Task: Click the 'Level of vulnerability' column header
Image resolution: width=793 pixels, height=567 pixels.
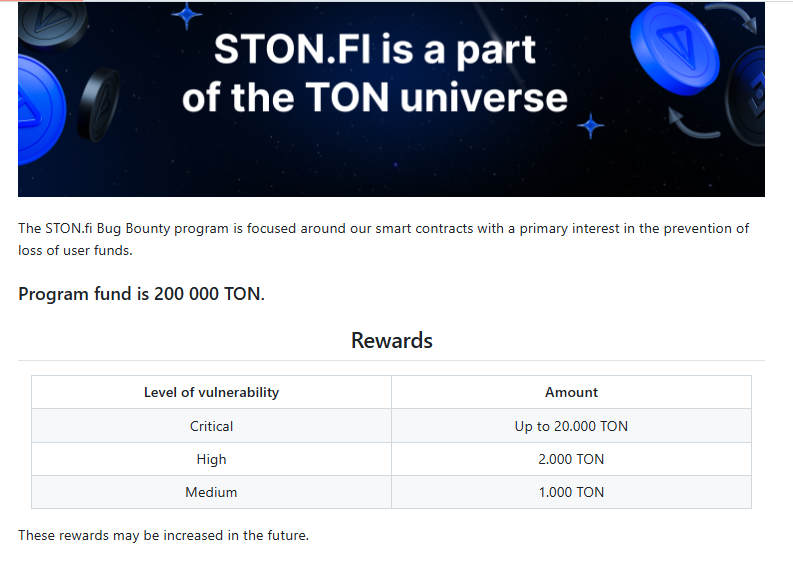Action: click(x=211, y=392)
